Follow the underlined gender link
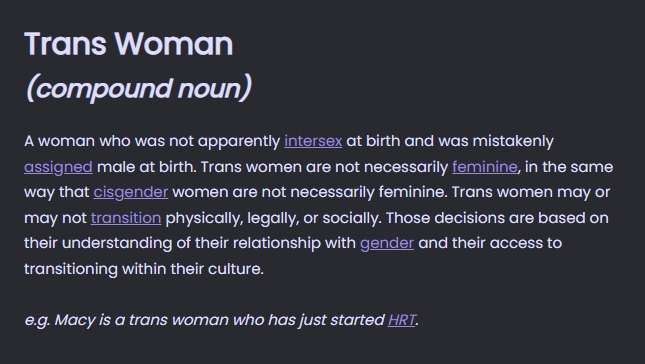Viewport: 645px width, 364px height. (387, 243)
